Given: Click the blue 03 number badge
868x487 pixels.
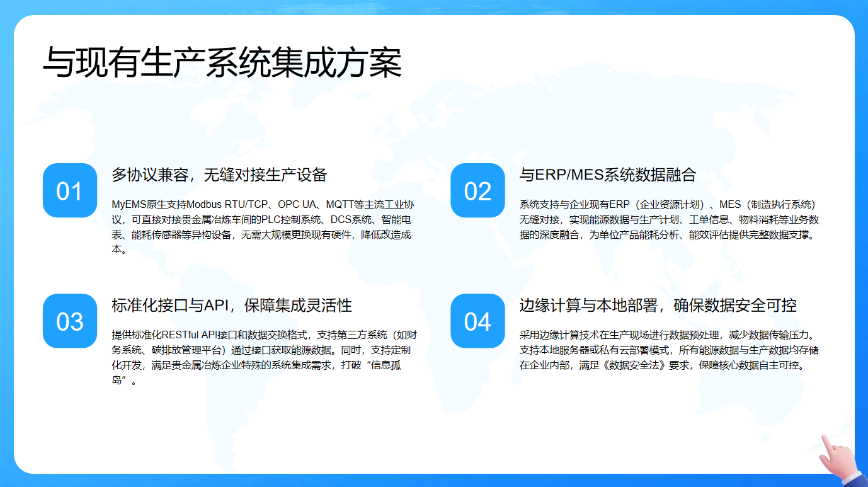Looking at the screenshot, I should (x=70, y=321).
